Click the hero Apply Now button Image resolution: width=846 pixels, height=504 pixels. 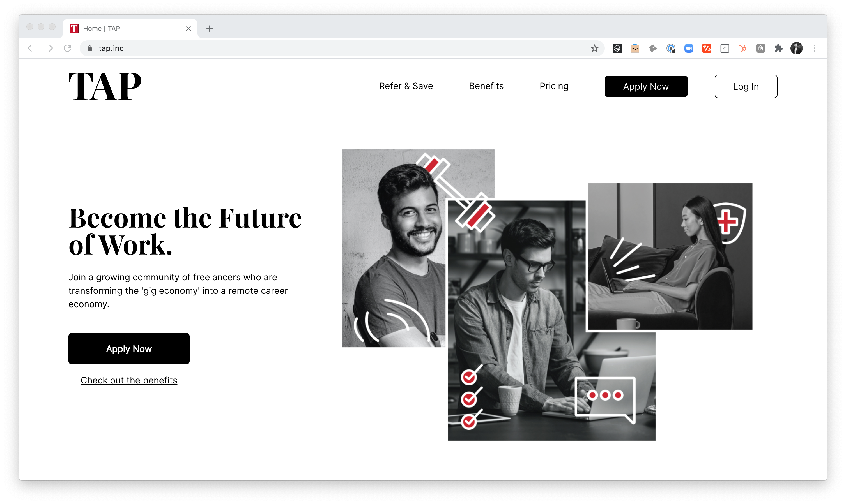pos(129,349)
